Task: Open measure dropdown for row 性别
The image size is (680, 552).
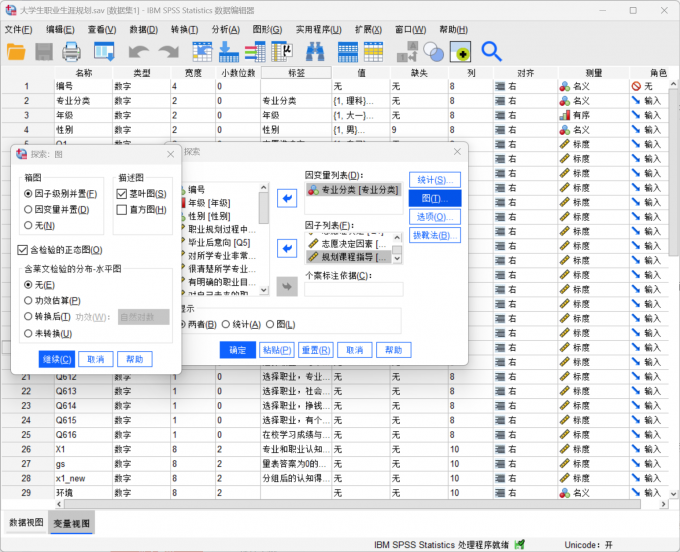Action: (x=593, y=130)
